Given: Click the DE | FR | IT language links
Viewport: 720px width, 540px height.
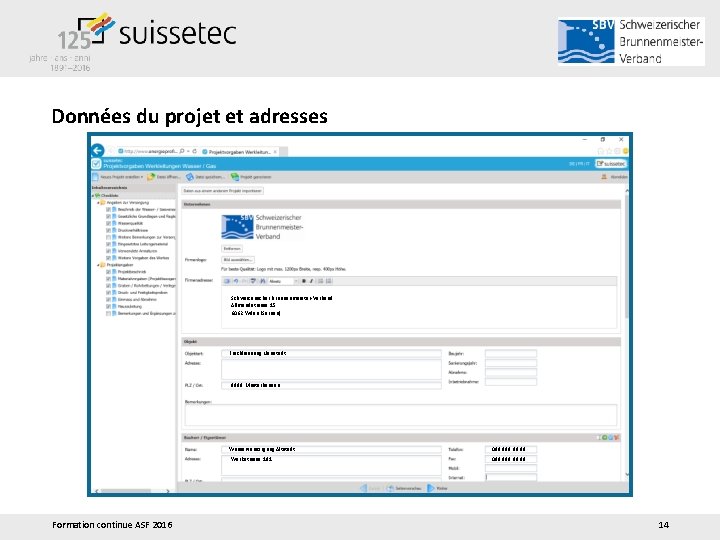Looking at the screenshot, I should [x=579, y=163].
